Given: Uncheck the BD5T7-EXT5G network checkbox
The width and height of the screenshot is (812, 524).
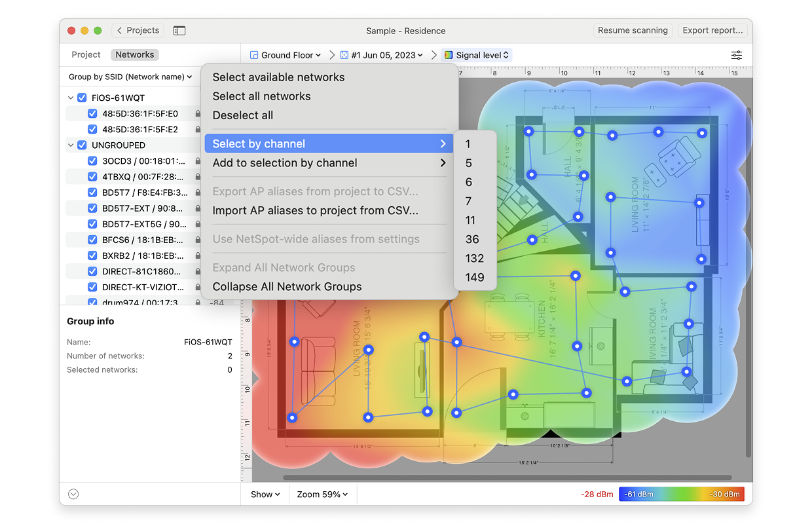Looking at the screenshot, I should 92,223.
